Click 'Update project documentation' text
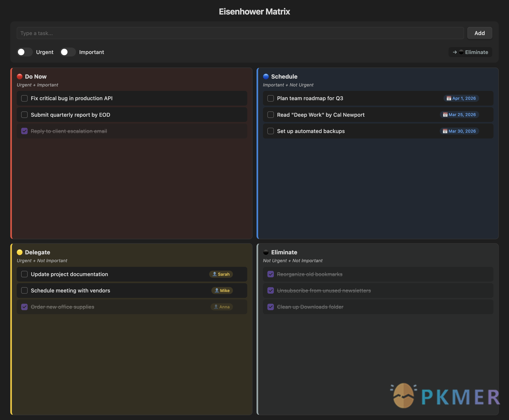This screenshot has height=420, width=509. [x=70, y=274]
